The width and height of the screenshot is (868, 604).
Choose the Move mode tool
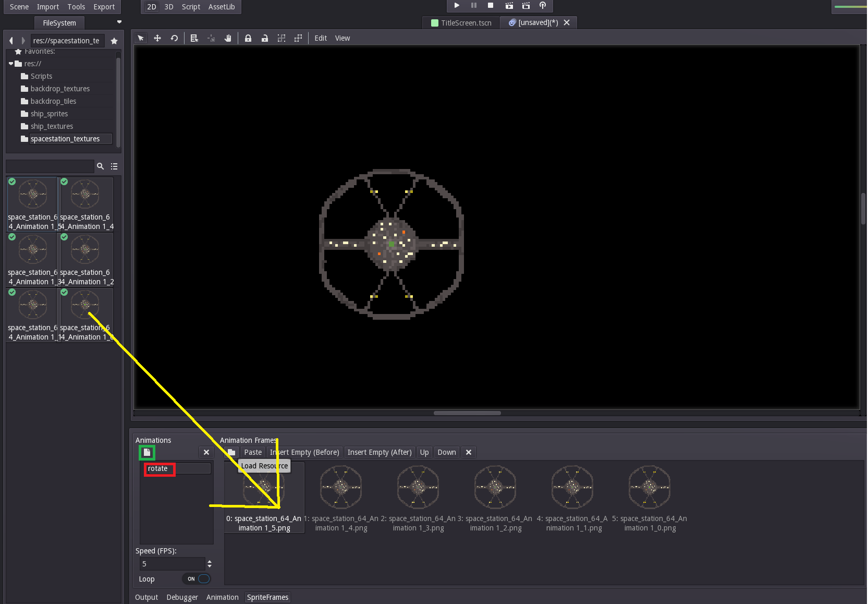[157, 38]
